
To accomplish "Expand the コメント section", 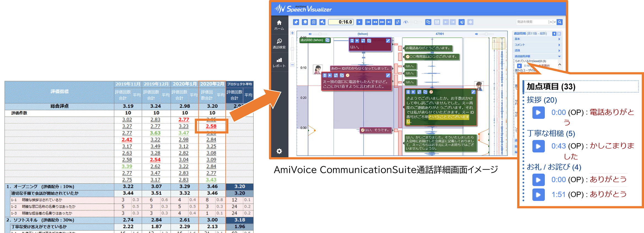I will [x=537, y=45].
